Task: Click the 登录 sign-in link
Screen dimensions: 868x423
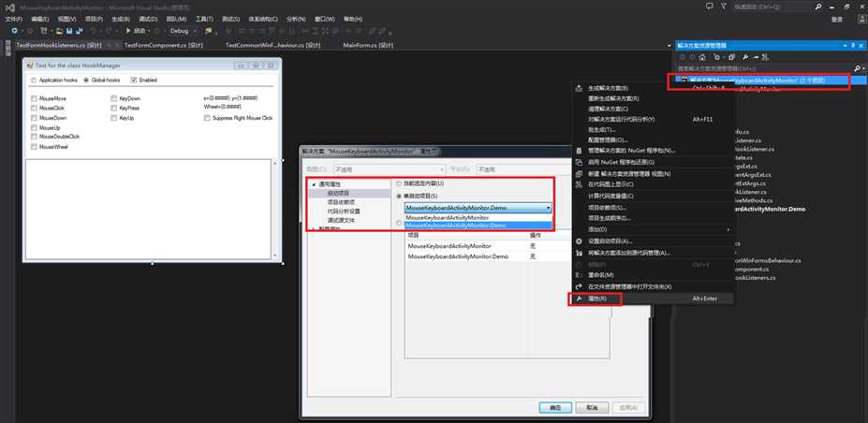Action: tap(837, 20)
